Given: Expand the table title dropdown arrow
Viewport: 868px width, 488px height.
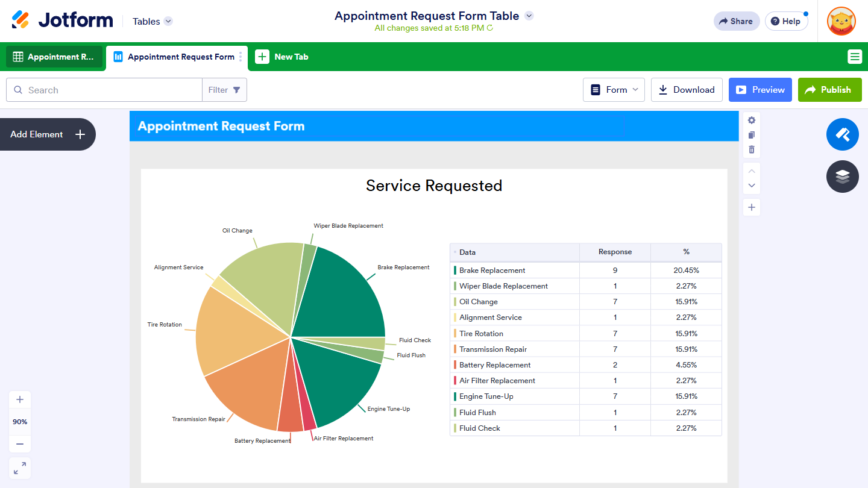Looking at the screenshot, I should (529, 16).
